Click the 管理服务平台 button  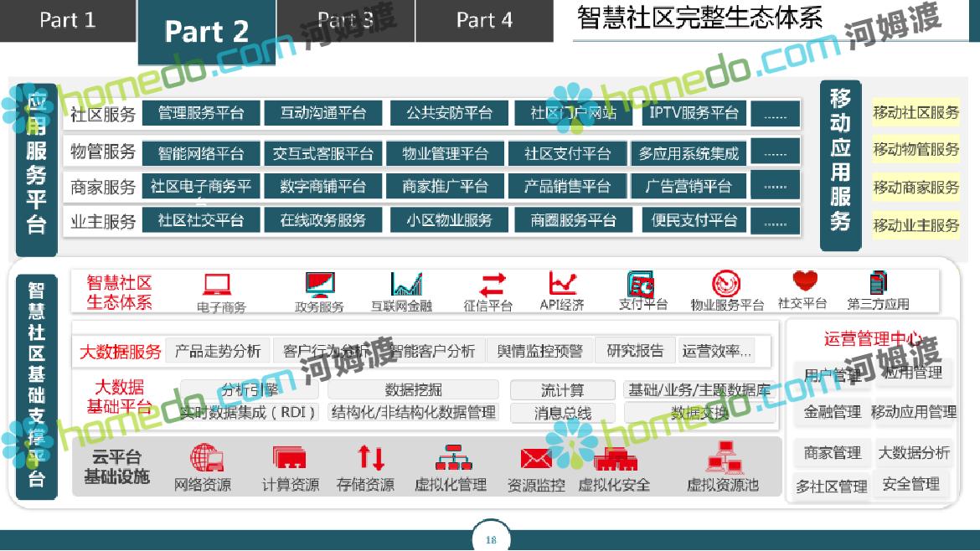(201, 113)
